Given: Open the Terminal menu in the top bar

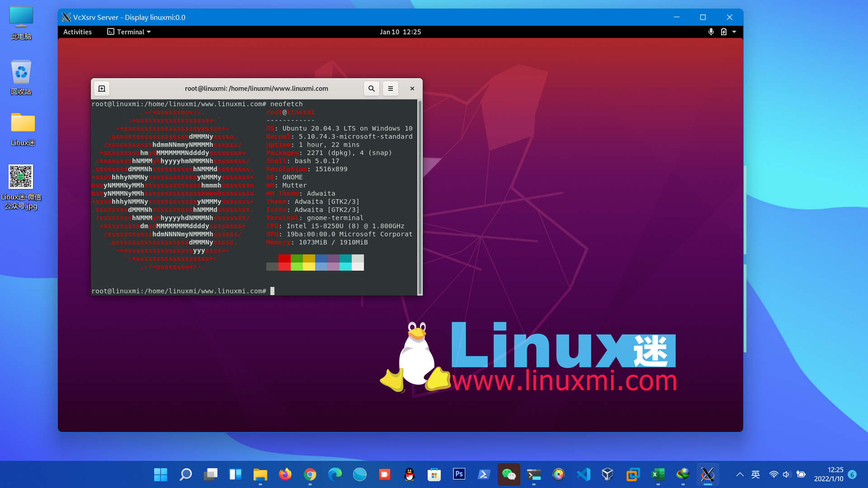Looking at the screenshot, I should 128,32.
